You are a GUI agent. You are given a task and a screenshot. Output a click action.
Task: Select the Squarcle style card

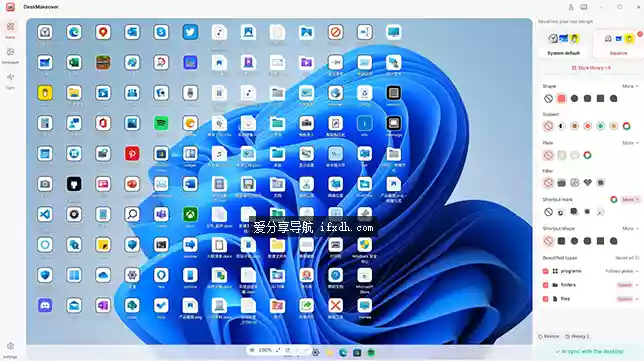618,44
